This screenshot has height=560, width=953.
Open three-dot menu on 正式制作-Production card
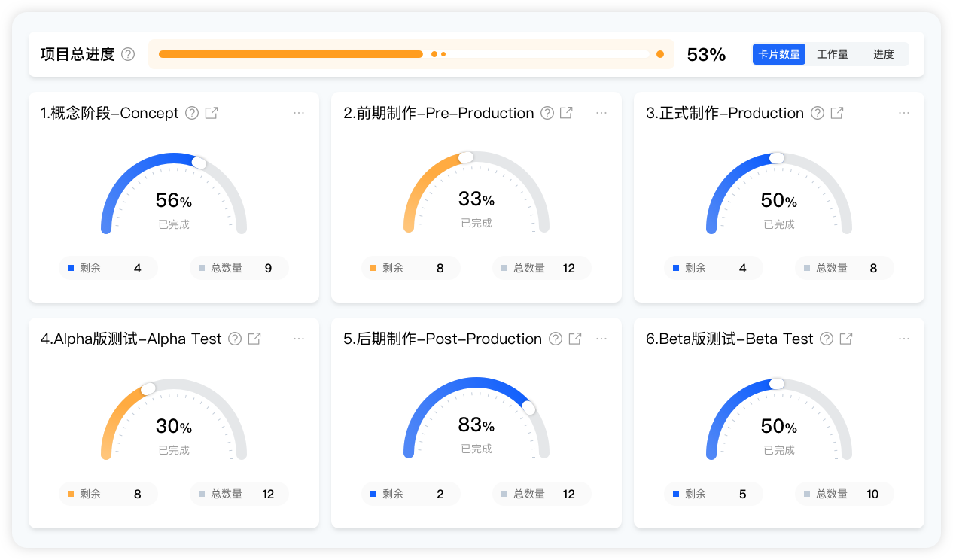tap(904, 113)
